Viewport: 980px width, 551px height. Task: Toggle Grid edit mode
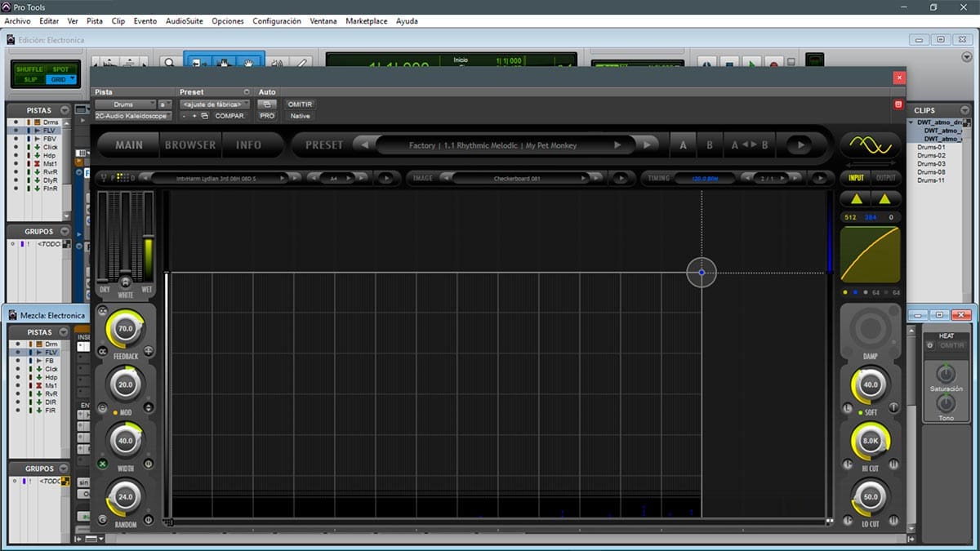60,79
